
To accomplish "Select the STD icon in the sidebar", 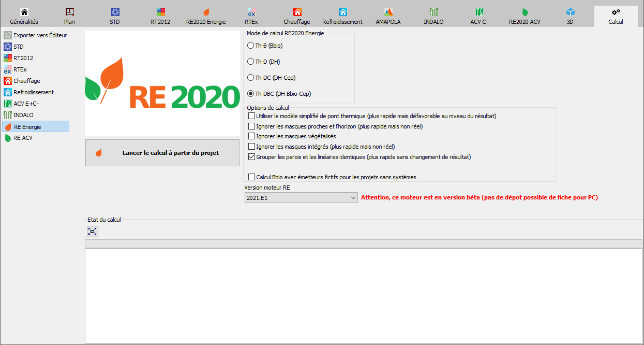I will [x=8, y=47].
